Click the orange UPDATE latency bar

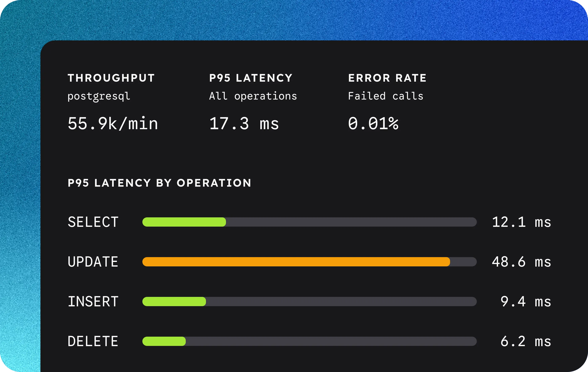(x=296, y=262)
